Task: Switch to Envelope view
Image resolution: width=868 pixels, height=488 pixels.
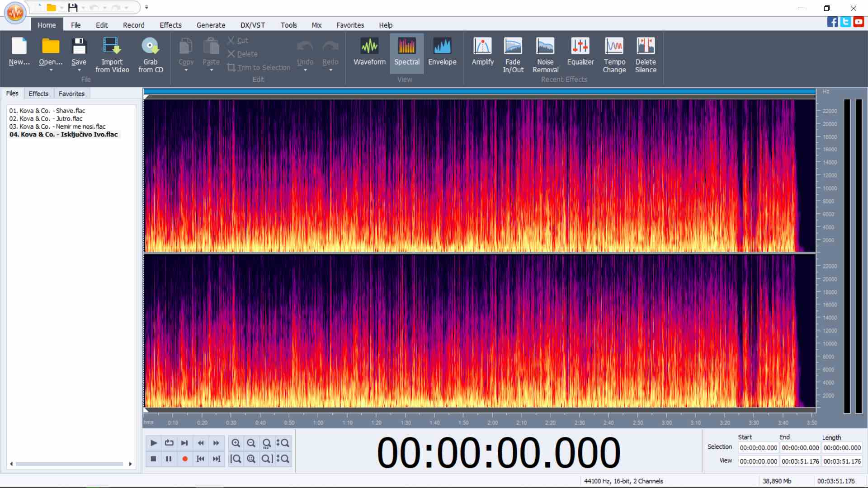Action: coord(442,52)
